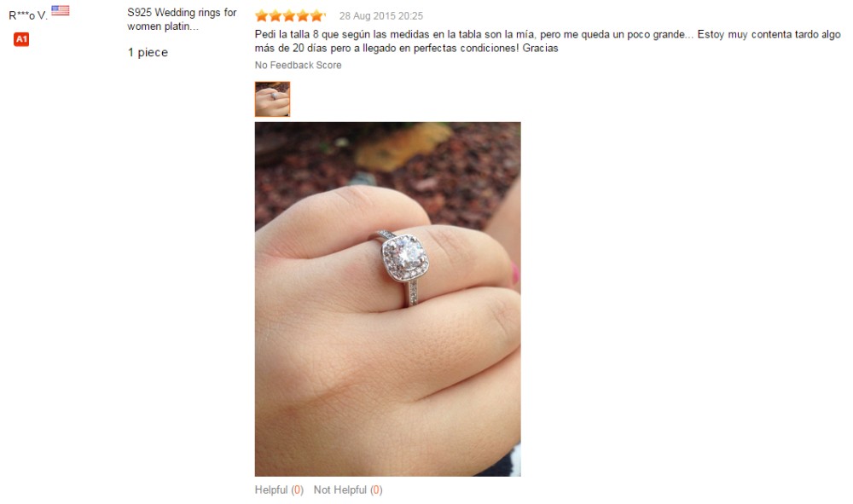Click the first gold rating star

point(262,15)
